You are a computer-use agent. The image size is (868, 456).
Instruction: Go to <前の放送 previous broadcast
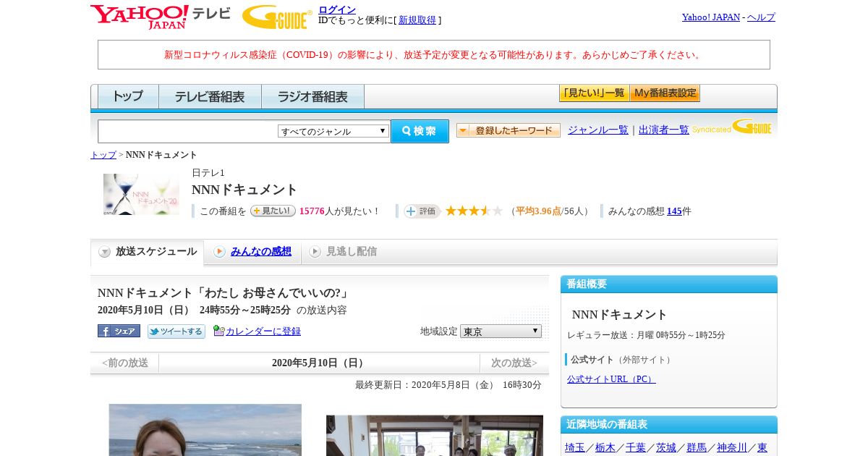[x=125, y=363]
